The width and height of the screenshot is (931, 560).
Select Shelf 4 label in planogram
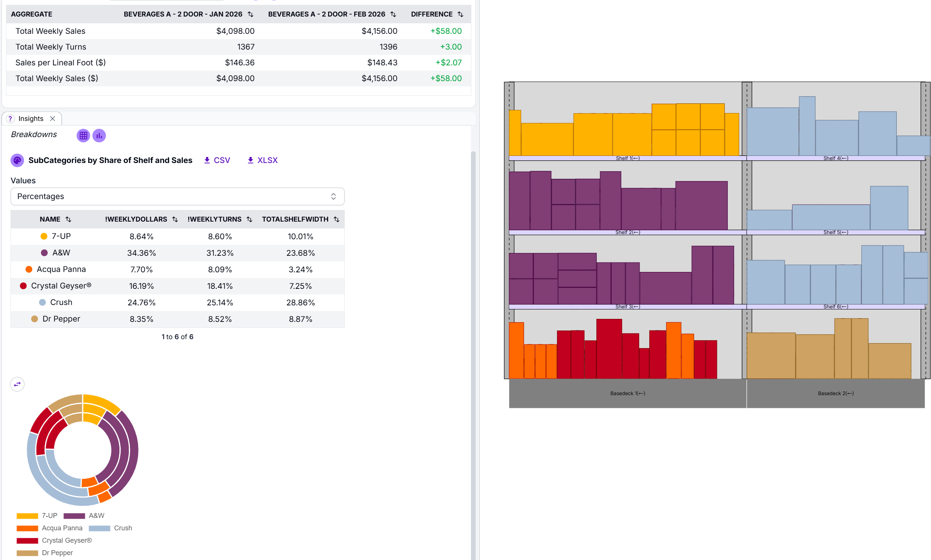(836, 158)
